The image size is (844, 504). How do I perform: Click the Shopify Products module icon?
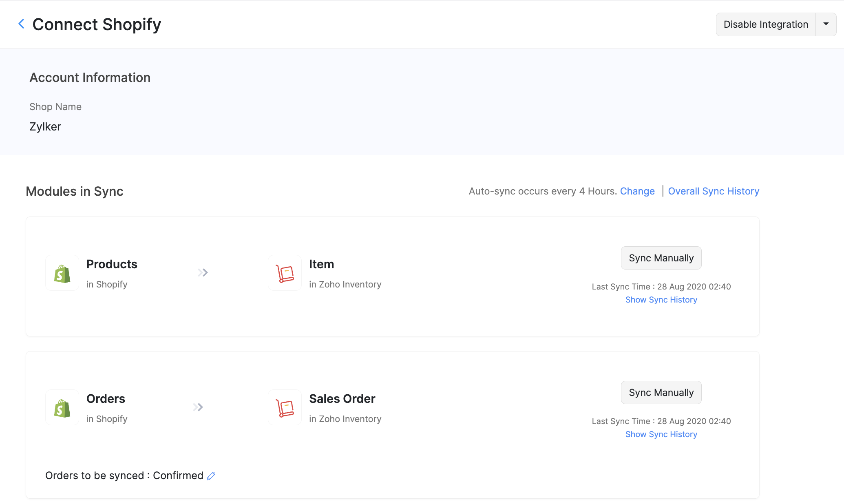pos(62,273)
